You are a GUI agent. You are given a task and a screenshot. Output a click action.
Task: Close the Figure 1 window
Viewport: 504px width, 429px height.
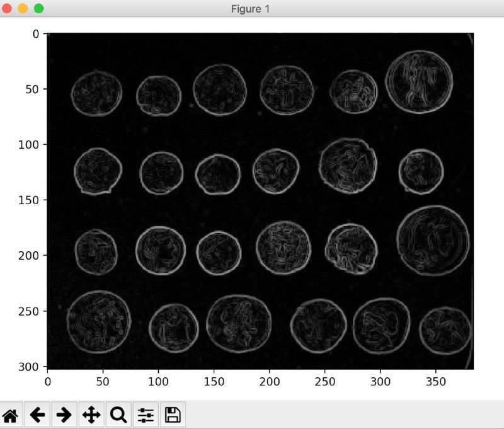point(7,8)
